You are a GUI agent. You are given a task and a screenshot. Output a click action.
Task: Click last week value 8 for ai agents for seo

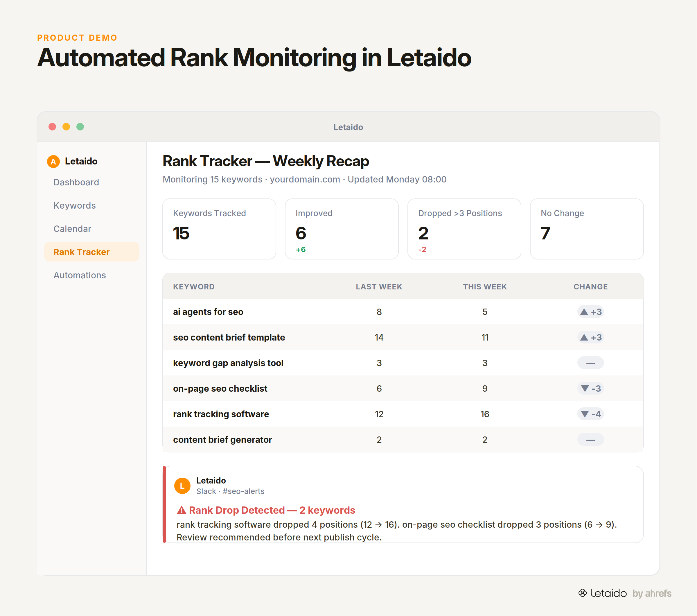pyautogui.click(x=379, y=312)
